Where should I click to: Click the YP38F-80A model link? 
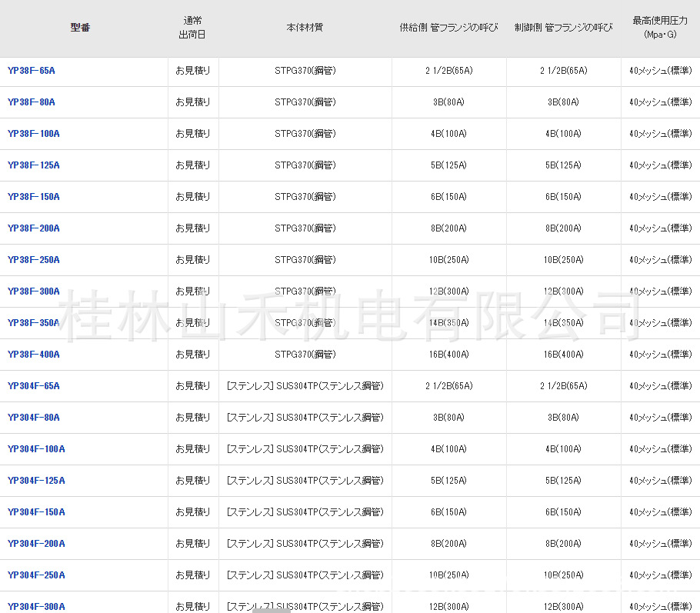coord(32,102)
